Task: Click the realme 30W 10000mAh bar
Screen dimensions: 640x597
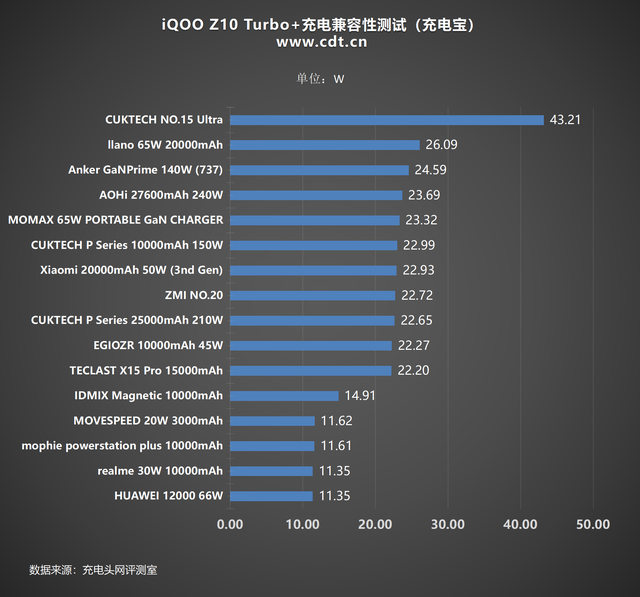Action: pos(271,471)
